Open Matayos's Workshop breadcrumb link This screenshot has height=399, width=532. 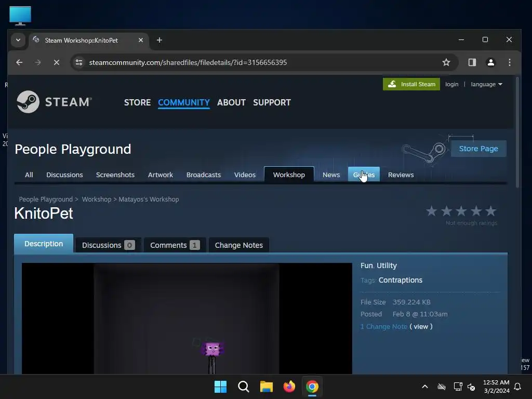click(x=149, y=199)
